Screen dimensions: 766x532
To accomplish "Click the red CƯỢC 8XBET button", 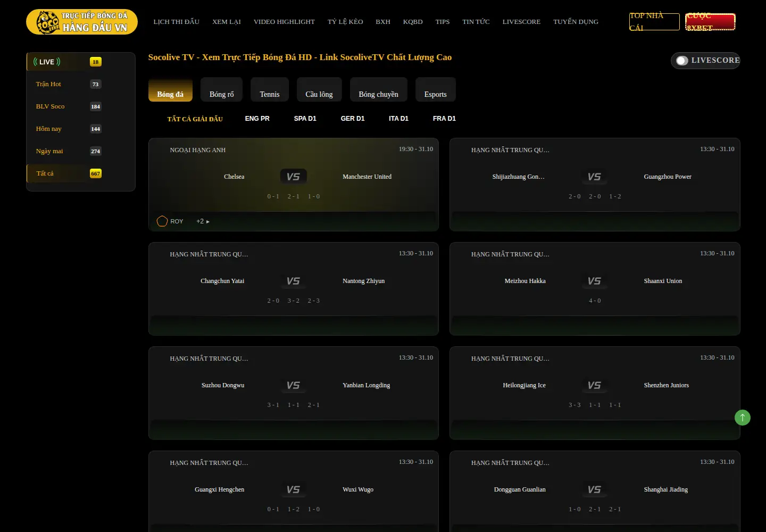I will (x=710, y=22).
